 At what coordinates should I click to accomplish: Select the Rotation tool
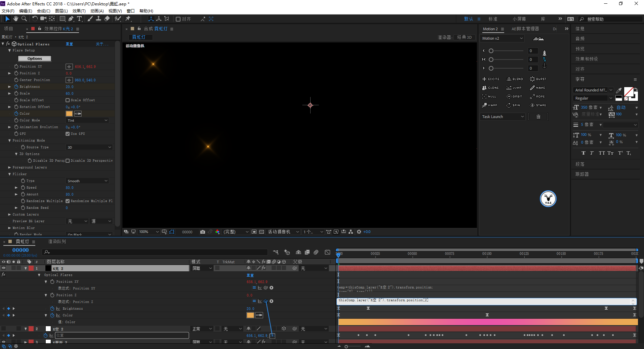[35, 19]
